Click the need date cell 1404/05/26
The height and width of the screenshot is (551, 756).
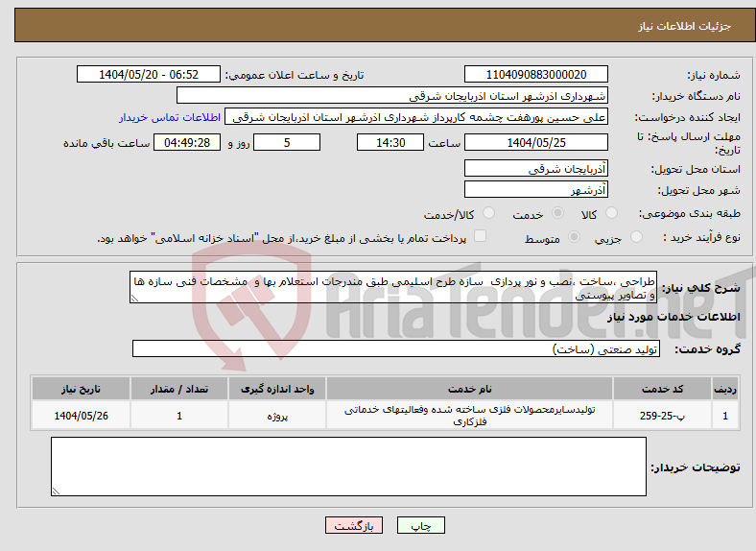(81, 416)
